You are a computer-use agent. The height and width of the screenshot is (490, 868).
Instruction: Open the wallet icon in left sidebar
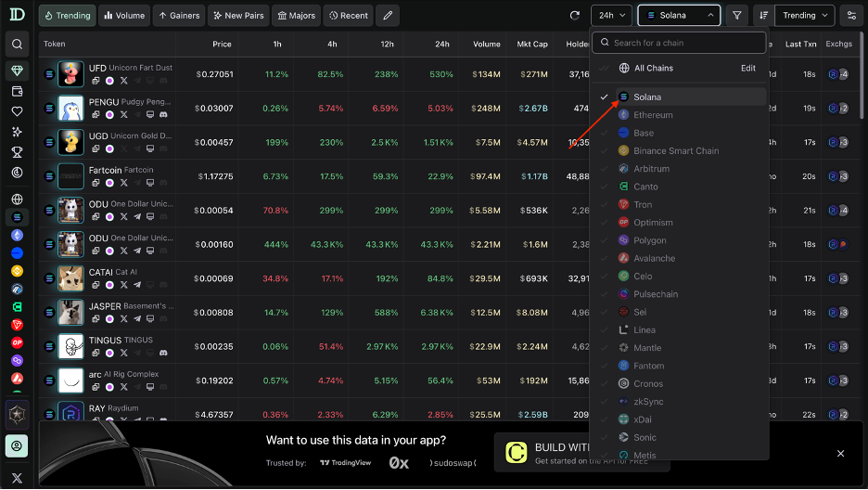click(18, 91)
